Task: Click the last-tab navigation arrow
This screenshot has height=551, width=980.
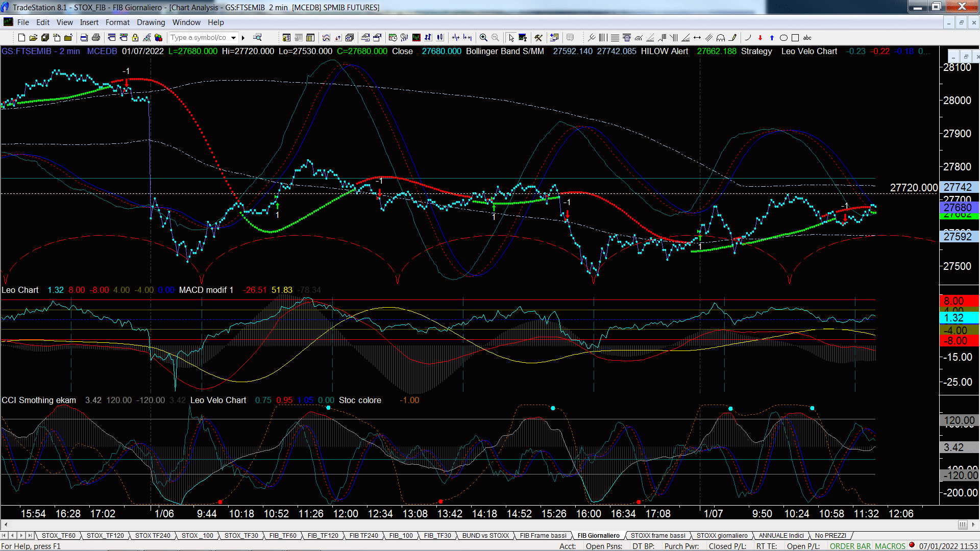Action: (x=30, y=535)
